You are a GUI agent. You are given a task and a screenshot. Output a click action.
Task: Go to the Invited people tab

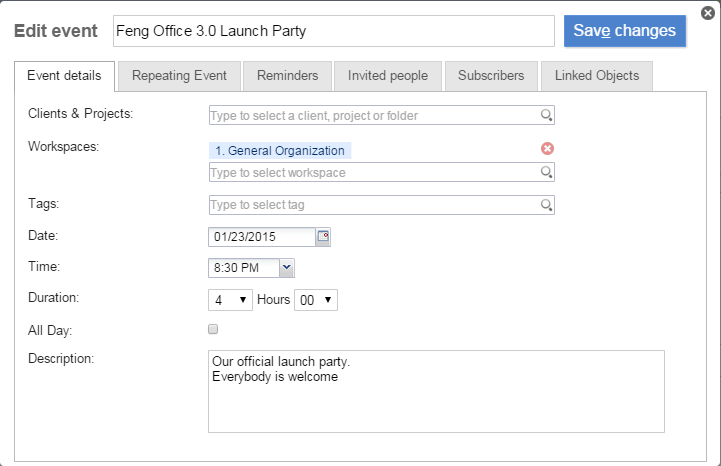pyautogui.click(x=387, y=76)
